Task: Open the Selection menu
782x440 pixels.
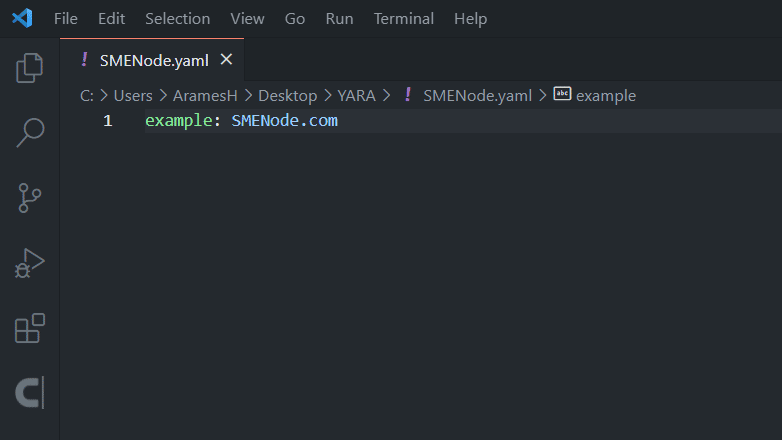Action: [x=177, y=19]
